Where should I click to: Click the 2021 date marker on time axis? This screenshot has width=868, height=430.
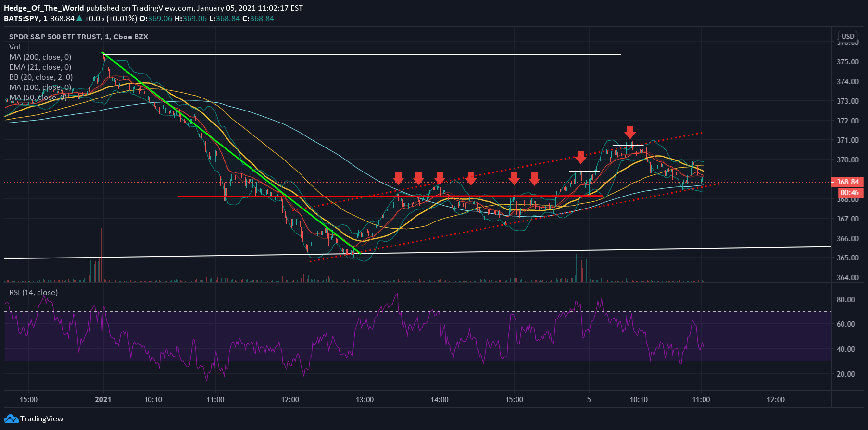click(103, 399)
